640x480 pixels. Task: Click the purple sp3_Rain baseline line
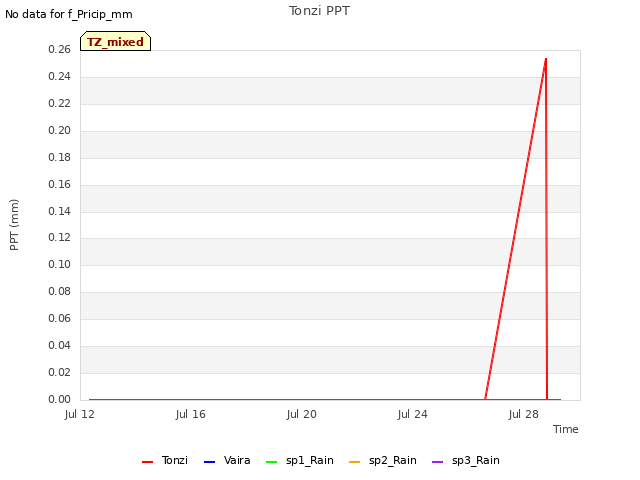(x=325, y=399)
